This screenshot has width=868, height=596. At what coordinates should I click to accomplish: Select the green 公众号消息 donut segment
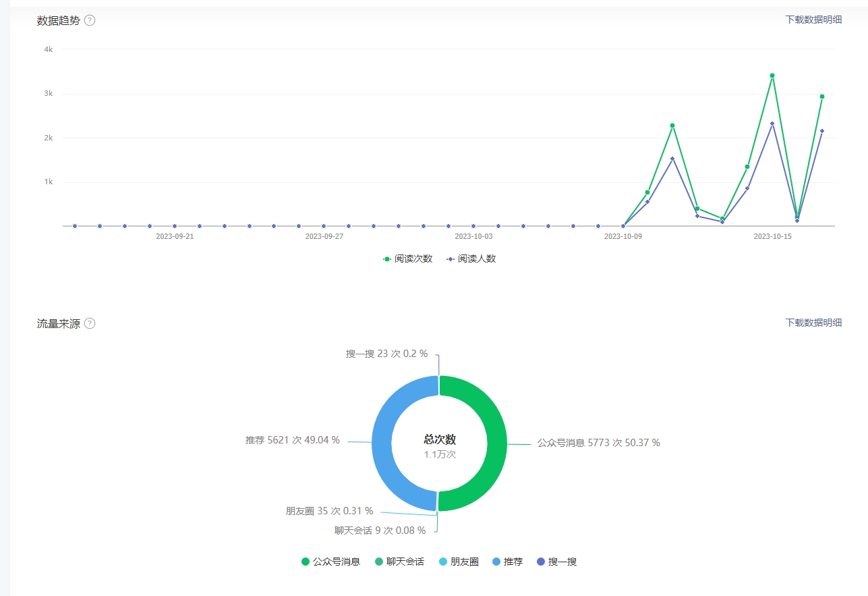496,443
